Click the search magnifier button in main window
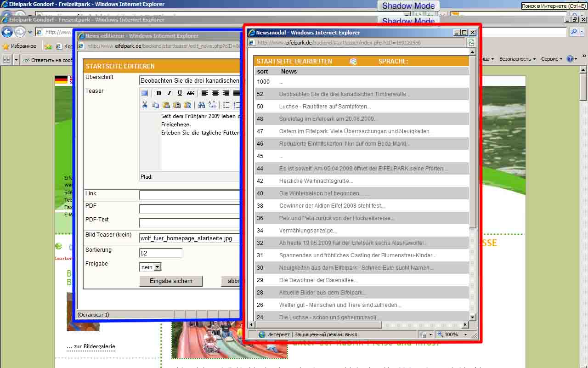Screen dimensions: 588x368 [574, 32]
